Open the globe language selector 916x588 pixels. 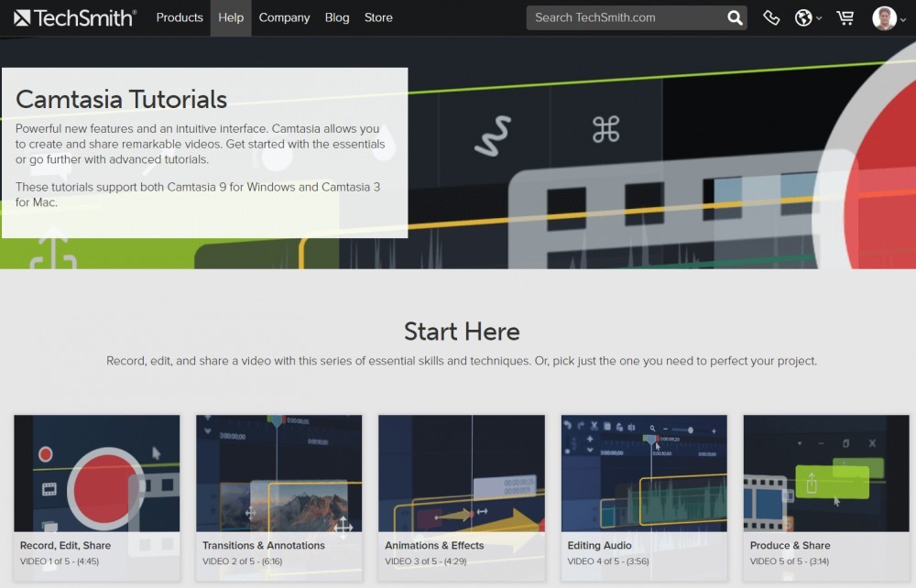(x=807, y=18)
